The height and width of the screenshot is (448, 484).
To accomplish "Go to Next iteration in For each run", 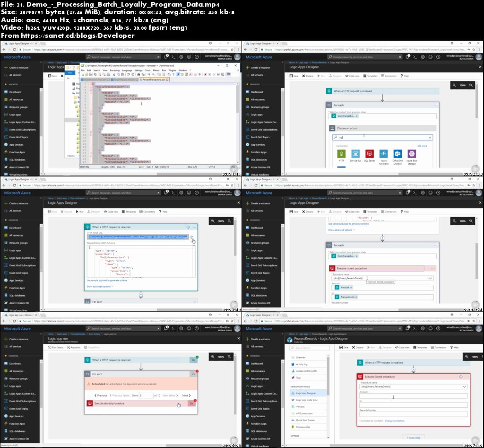I will tap(186, 395).
